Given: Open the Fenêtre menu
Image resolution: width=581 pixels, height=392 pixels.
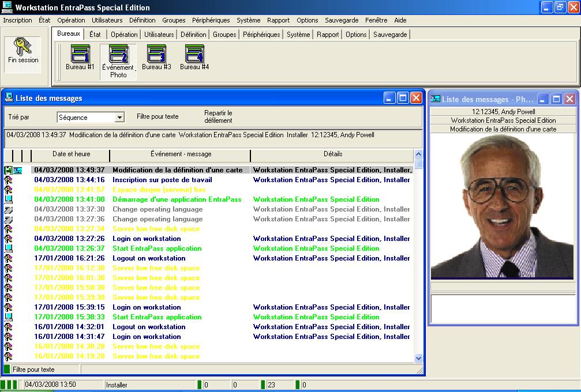Looking at the screenshot, I should (x=376, y=20).
